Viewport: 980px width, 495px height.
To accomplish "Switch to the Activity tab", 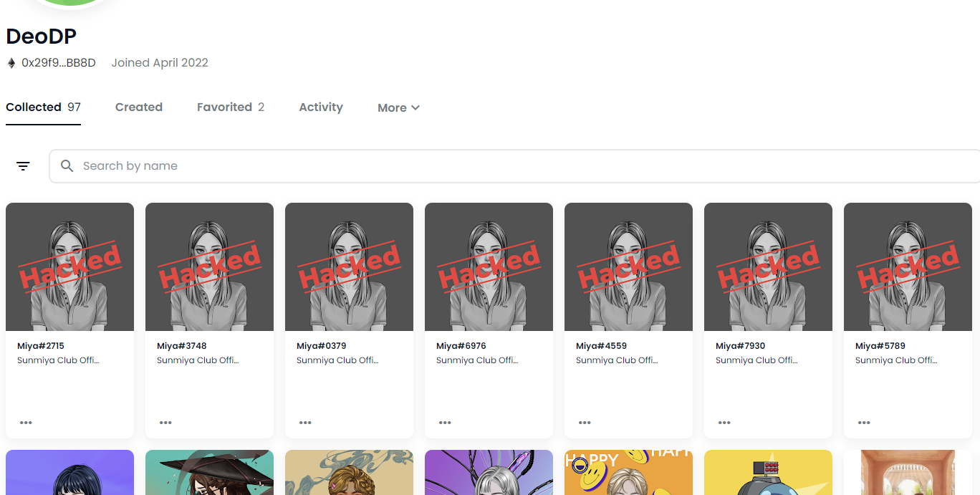I will click(x=321, y=107).
